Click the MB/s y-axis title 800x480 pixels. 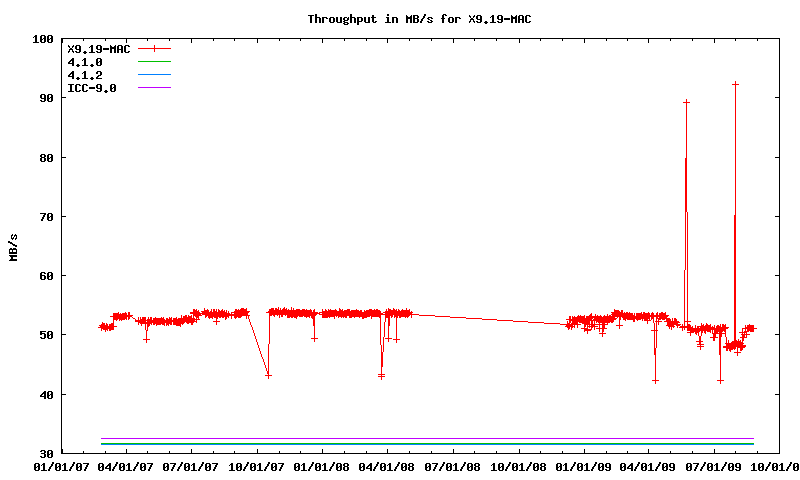14,247
